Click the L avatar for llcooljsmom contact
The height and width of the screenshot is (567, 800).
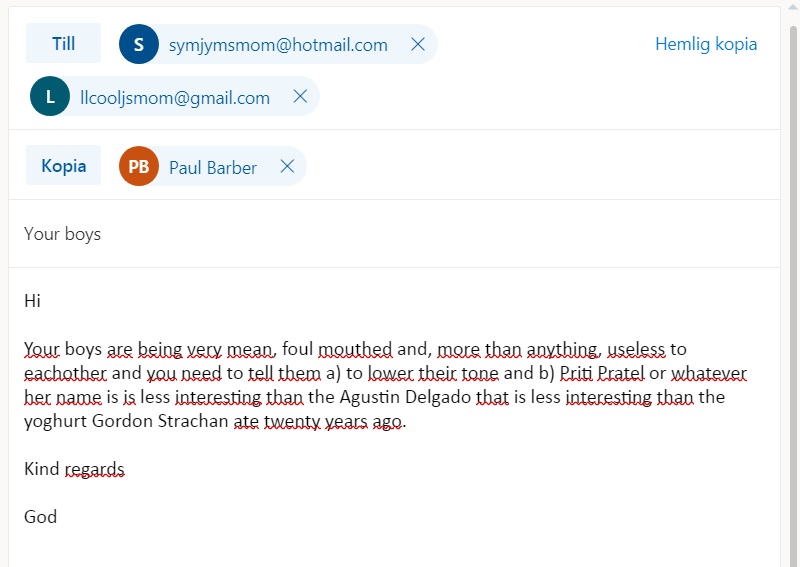pos(50,96)
